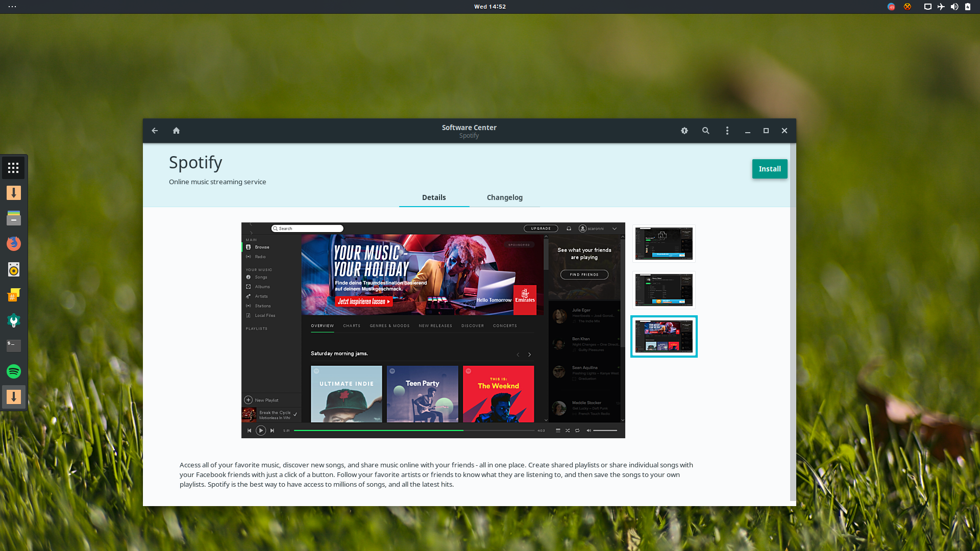Open the display tray icon

[928, 7]
